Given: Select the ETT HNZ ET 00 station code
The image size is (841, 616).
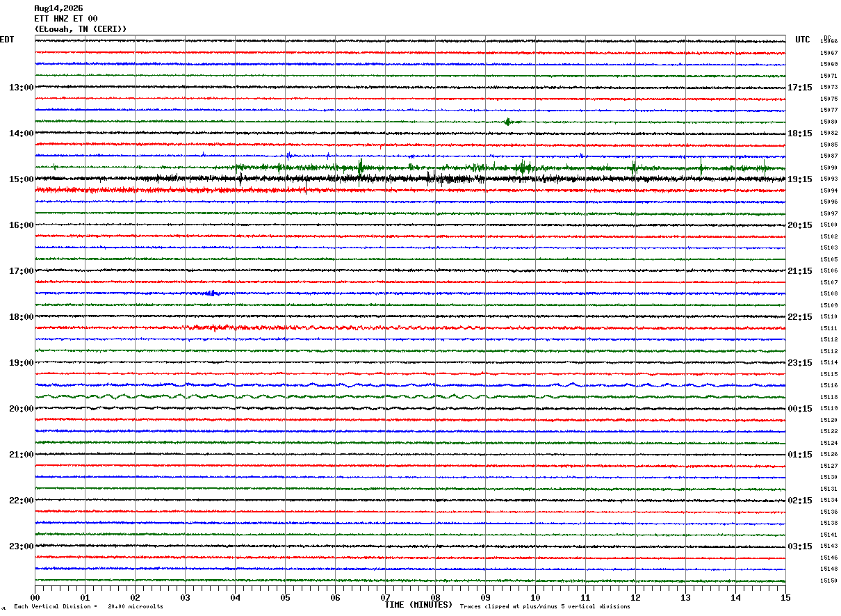Looking at the screenshot, I should [x=66, y=19].
